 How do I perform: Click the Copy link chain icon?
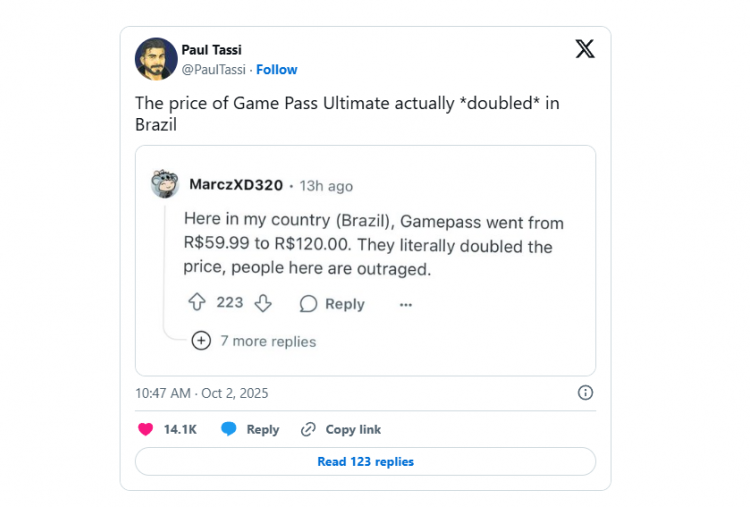(309, 429)
